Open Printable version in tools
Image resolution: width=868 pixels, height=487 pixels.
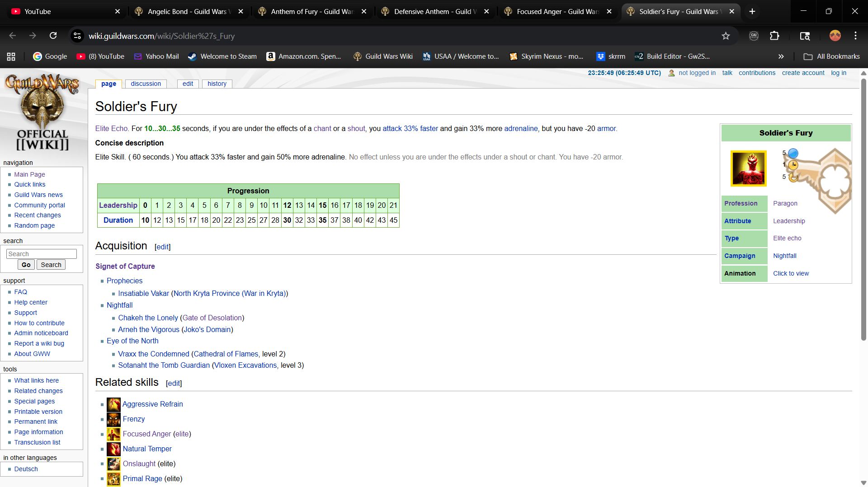[x=38, y=412]
